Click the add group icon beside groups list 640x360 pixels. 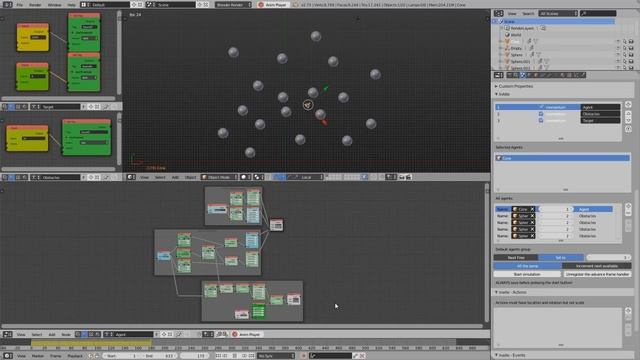628,105
